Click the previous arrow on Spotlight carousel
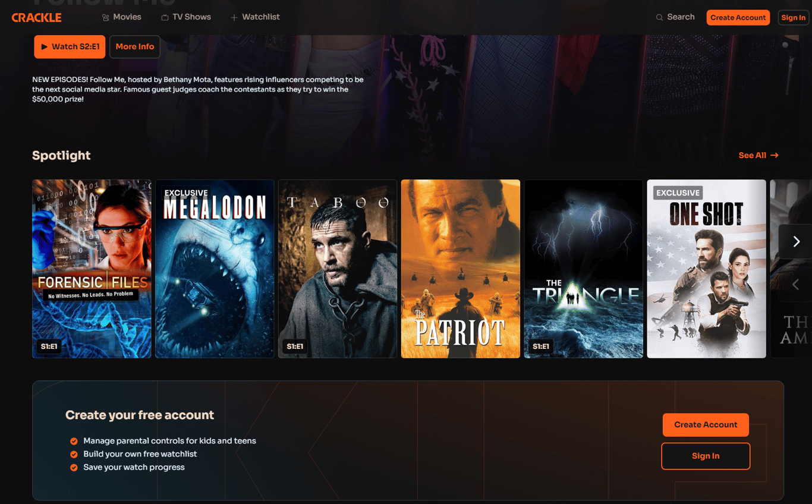This screenshot has height=504, width=812. pos(796,285)
